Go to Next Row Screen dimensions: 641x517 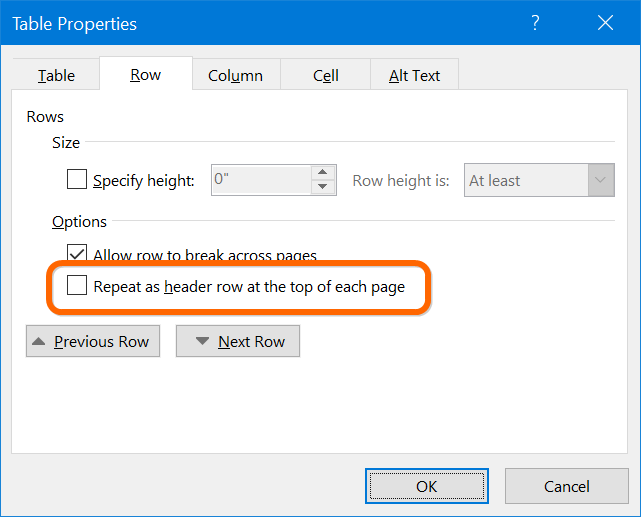point(238,341)
